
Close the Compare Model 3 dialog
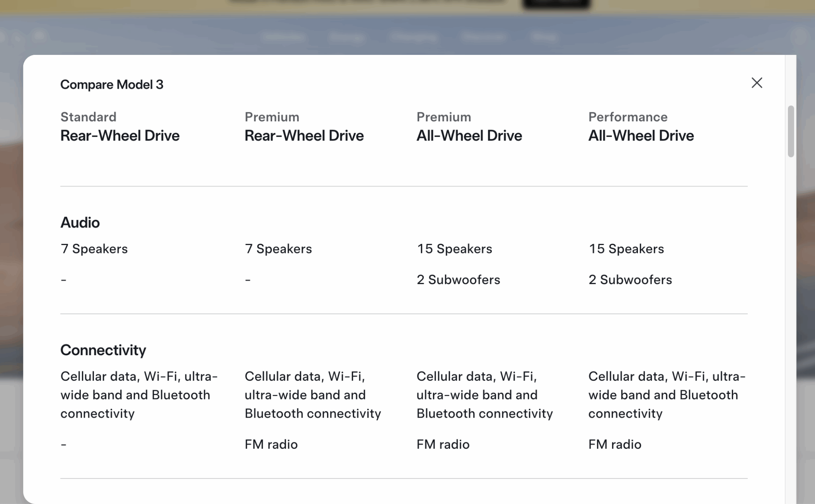click(x=757, y=83)
